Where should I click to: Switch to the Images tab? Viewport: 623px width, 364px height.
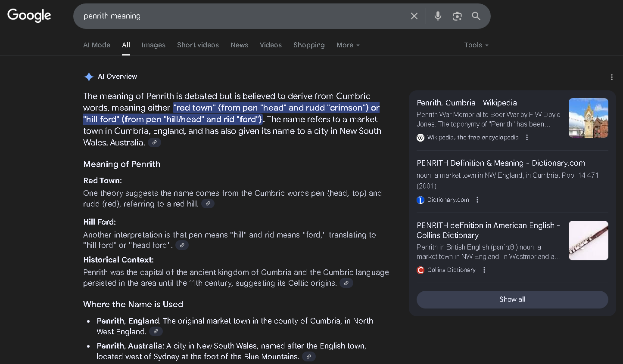[153, 45]
